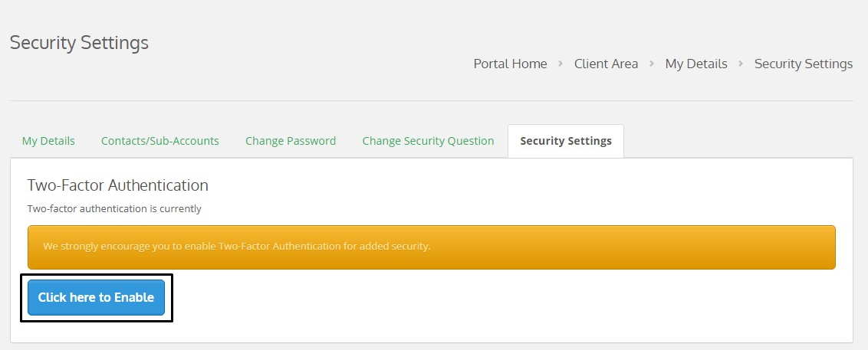Click the Two-Factor Authentication heading
This screenshot has height=350, width=868.
click(x=117, y=185)
